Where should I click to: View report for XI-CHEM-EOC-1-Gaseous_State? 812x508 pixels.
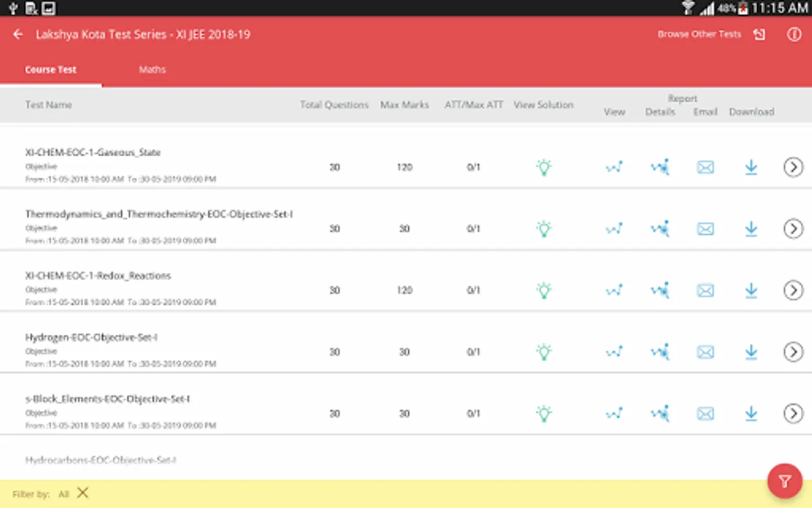614,167
